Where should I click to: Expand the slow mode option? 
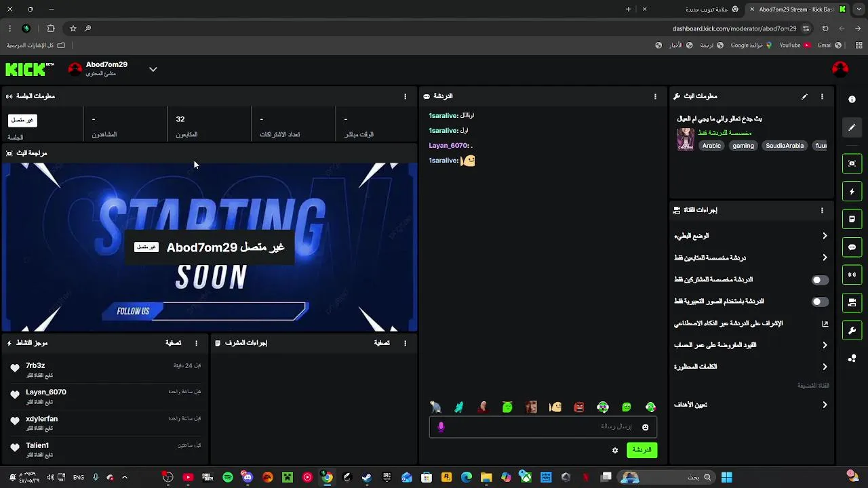tap(751, 236)
